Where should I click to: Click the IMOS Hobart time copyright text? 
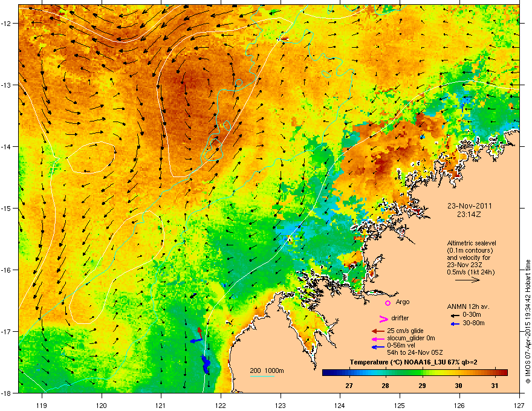pos(528,322)
